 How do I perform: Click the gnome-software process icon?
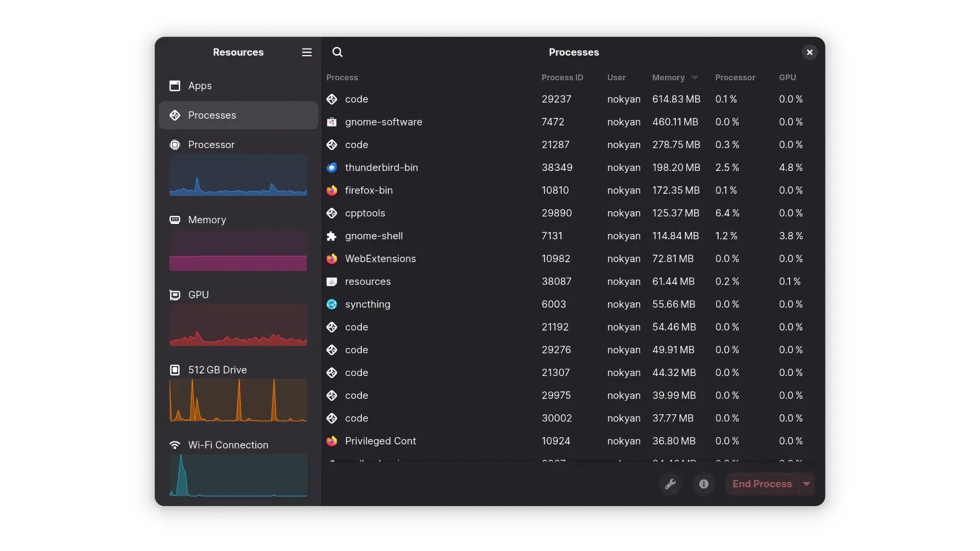[332, 122]
